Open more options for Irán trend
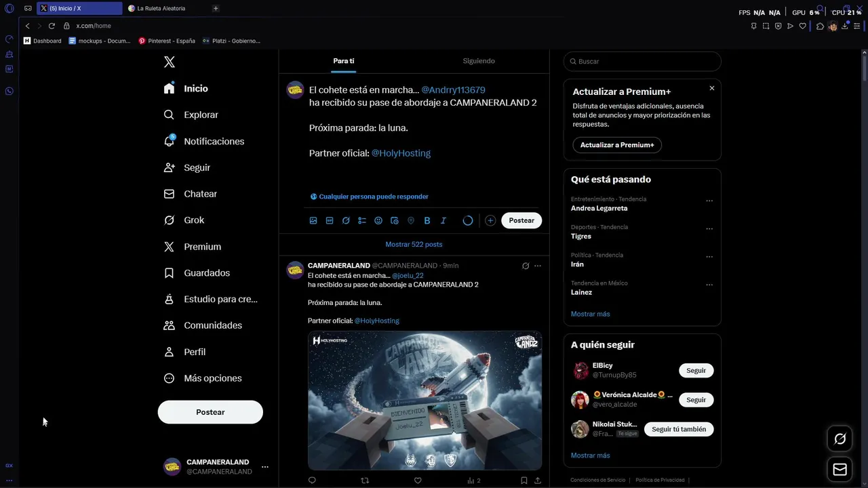 pos(709,257)
